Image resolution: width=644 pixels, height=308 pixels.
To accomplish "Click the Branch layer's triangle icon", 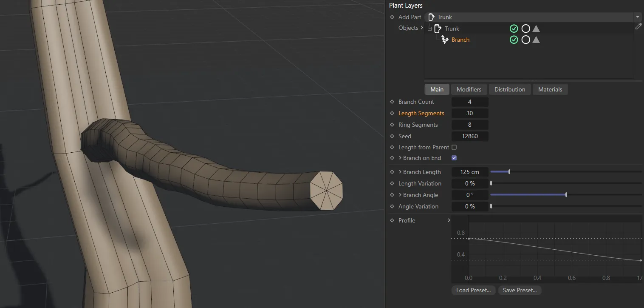I will pos(536,40).
